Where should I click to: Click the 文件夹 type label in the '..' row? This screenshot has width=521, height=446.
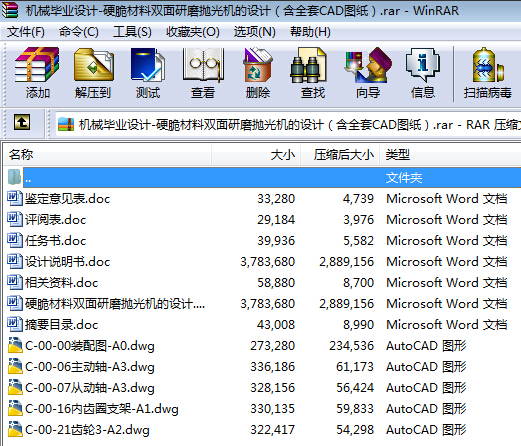[x=404, y=178]
